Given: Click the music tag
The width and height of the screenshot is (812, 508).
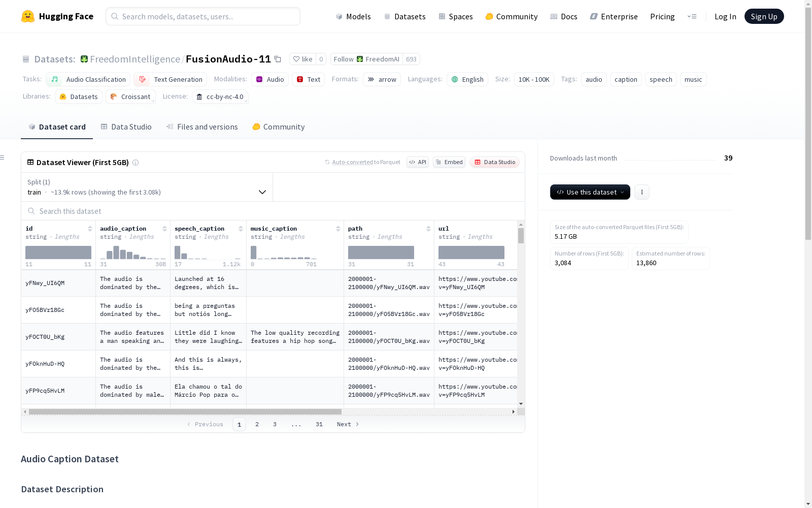Looking at the screenshot, I should tap(693, 79).
